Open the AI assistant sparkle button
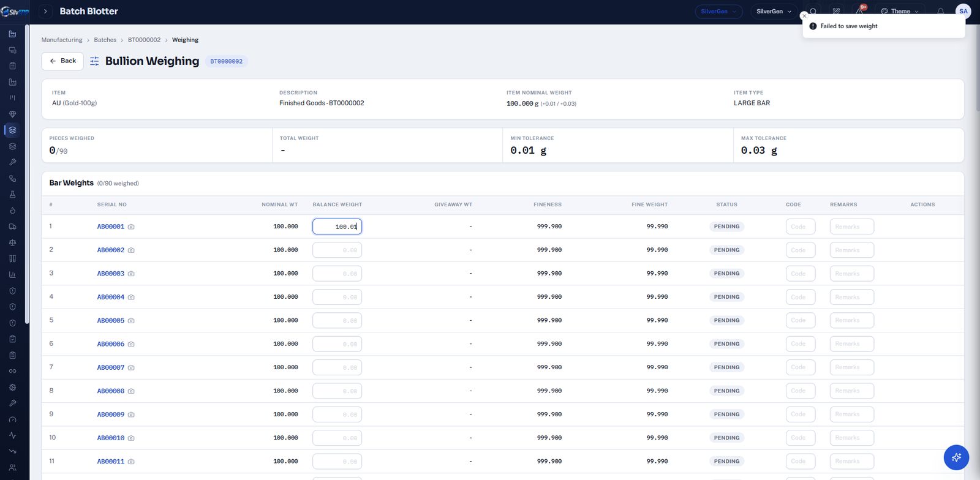 (x=956, y=457)
